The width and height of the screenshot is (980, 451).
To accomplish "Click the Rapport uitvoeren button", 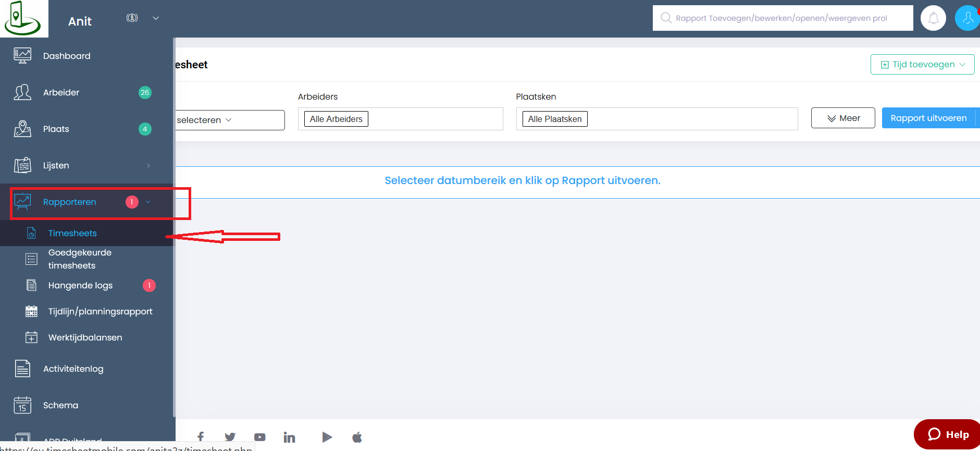I will pyautogui.click(x=928, y=118).
